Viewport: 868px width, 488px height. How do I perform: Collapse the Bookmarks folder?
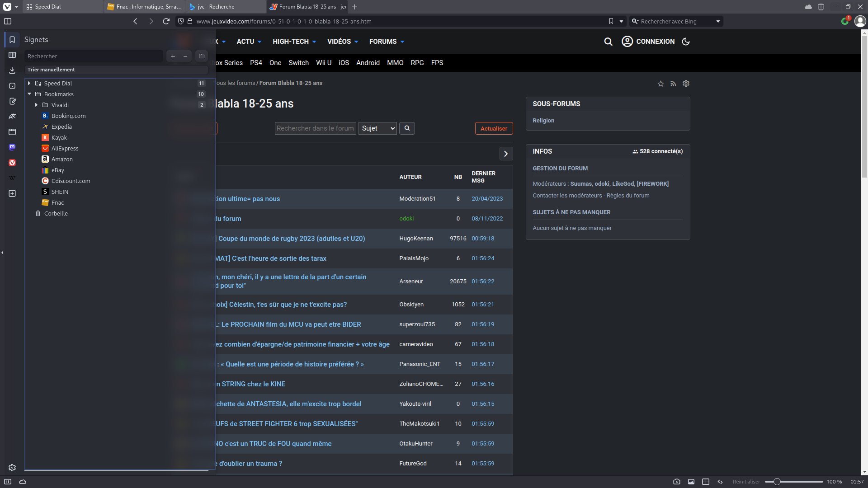[x=29, y=94]
